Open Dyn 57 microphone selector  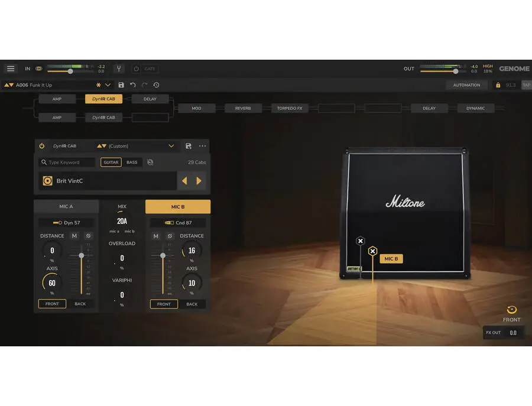tap(66, 223)
